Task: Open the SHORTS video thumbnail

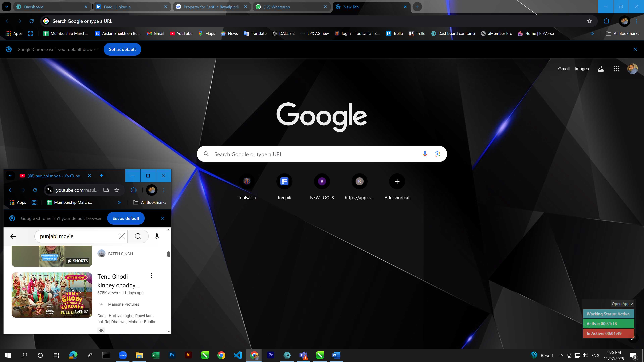Action: pos(52,256)
